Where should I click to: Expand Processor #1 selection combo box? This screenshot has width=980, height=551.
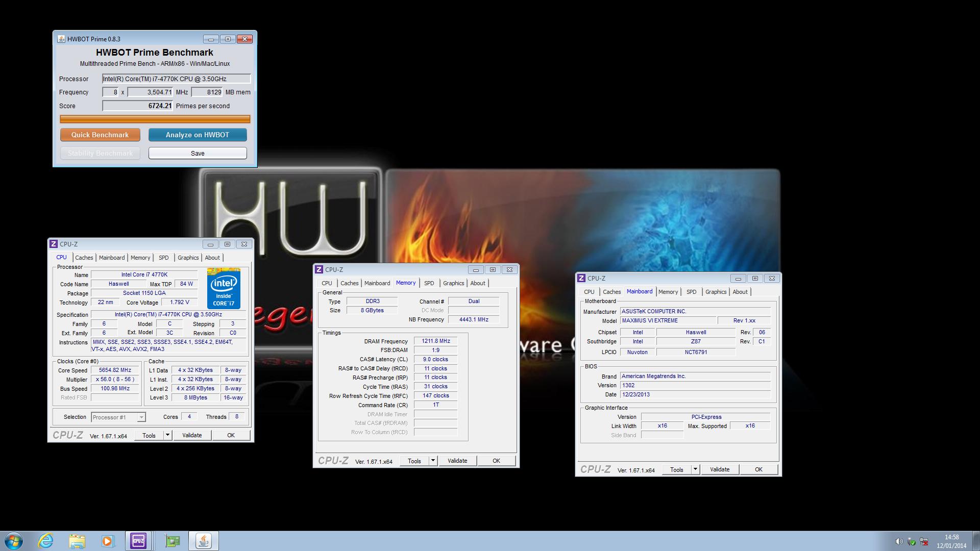point(118,417)
